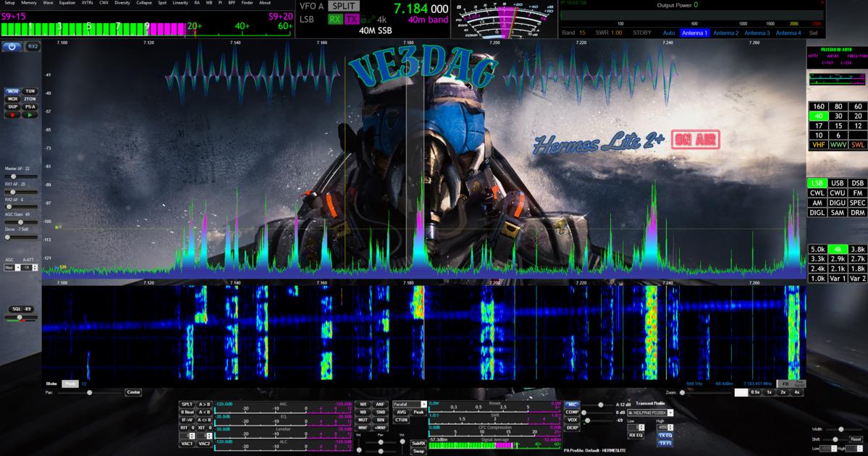The image size is (868, 456).
Task: Open the Setup menu
Action: point(9,3)
